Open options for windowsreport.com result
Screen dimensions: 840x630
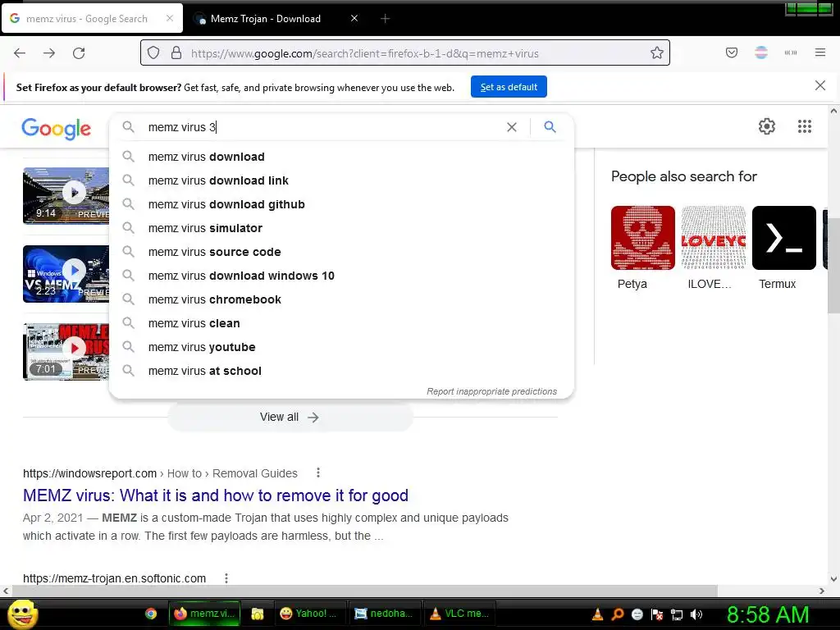click(x=318, y=472)
